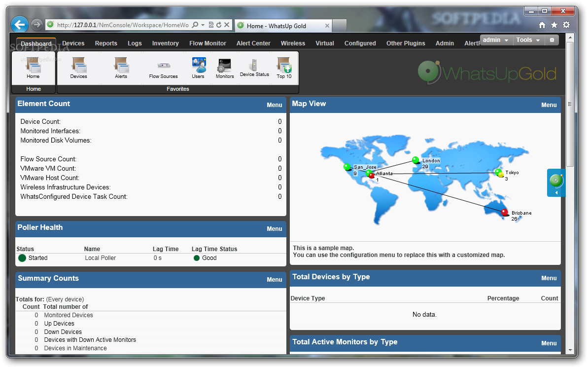
Task: Click the Brisbane red map marker
Action: (x=505, y=213)
